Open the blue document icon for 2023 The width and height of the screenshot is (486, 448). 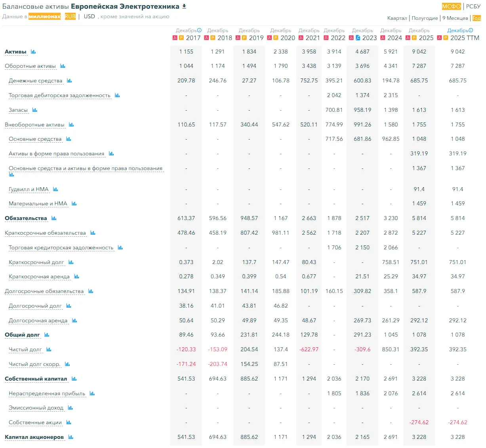358,38
